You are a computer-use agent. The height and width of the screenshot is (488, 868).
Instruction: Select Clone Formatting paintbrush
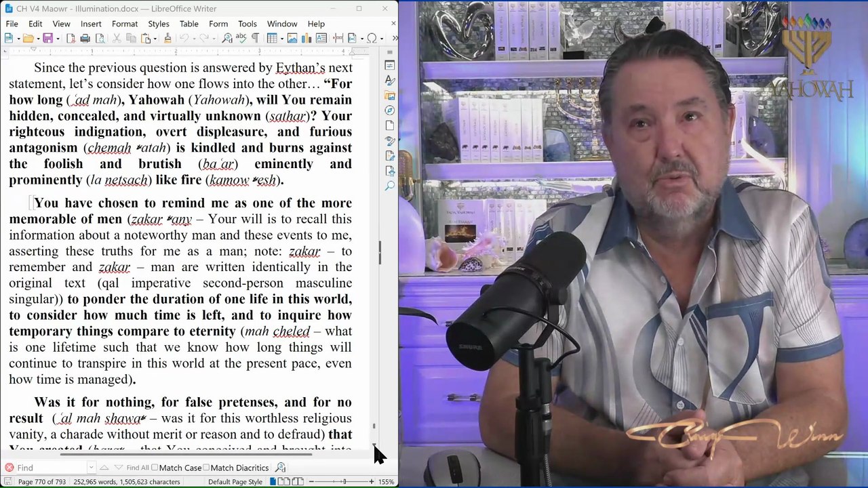pos(167,38)
